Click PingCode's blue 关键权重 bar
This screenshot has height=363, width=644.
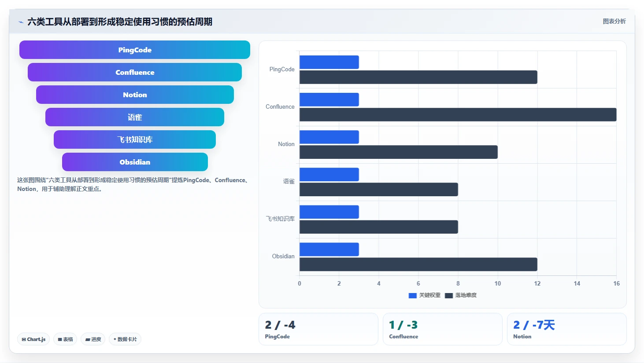329,62
